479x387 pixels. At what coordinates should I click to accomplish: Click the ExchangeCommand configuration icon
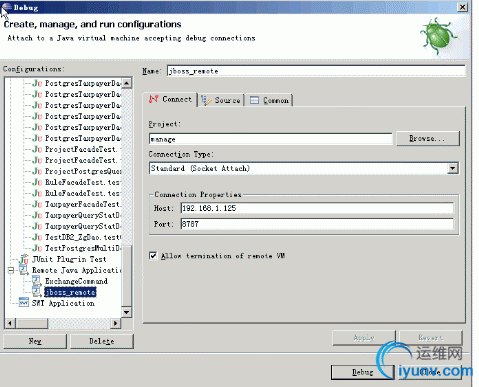[36, 281]
